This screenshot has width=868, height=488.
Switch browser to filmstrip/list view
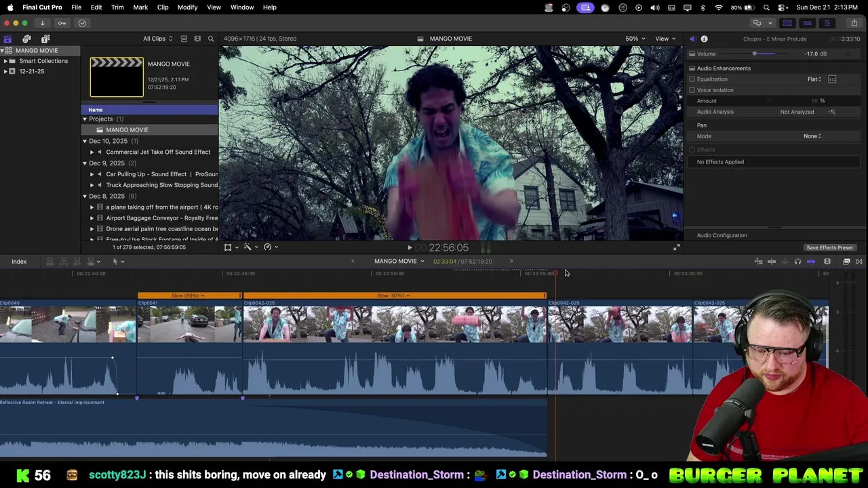click(197, 39)
